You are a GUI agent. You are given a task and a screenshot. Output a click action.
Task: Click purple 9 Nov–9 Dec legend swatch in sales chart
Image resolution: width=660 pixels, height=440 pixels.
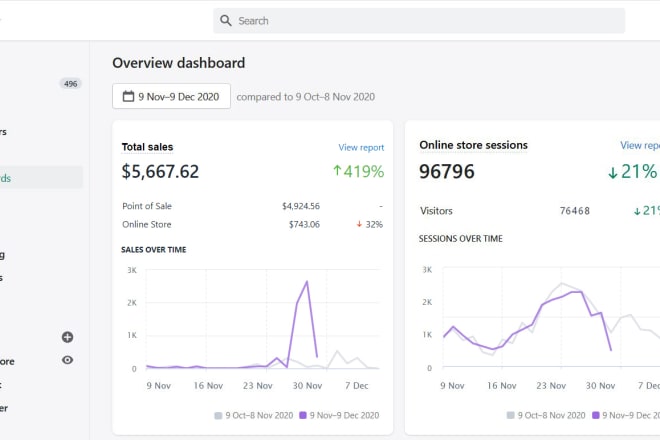pyautogui.click(x=303, y=415)
